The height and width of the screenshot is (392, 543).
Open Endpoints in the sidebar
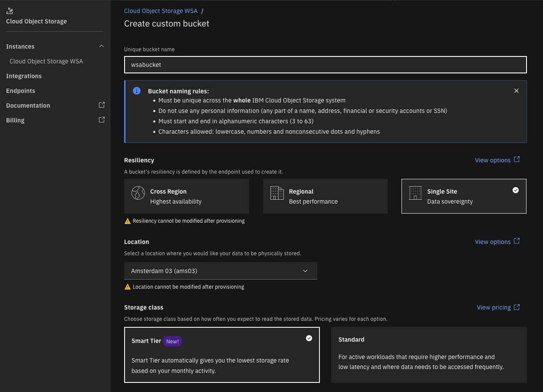(20, 91)
